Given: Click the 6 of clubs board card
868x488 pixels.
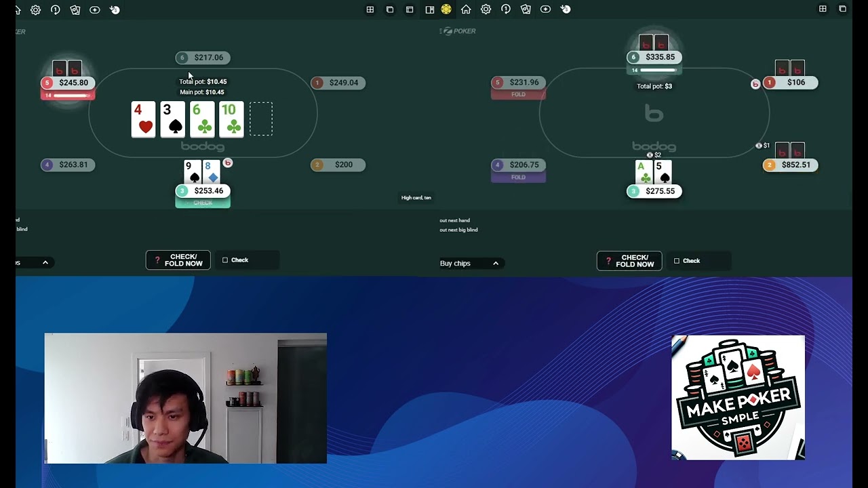Looking at the screenshot, I should [202, 119].
